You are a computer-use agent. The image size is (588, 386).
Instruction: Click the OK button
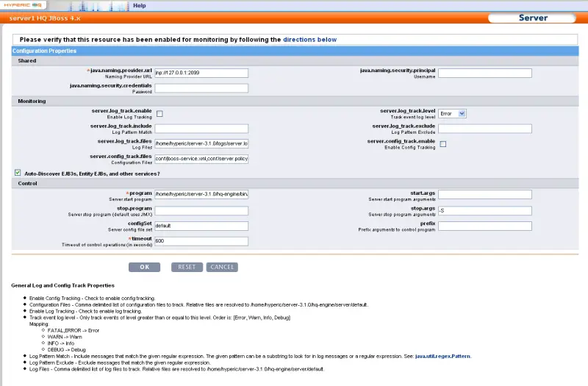144,267
